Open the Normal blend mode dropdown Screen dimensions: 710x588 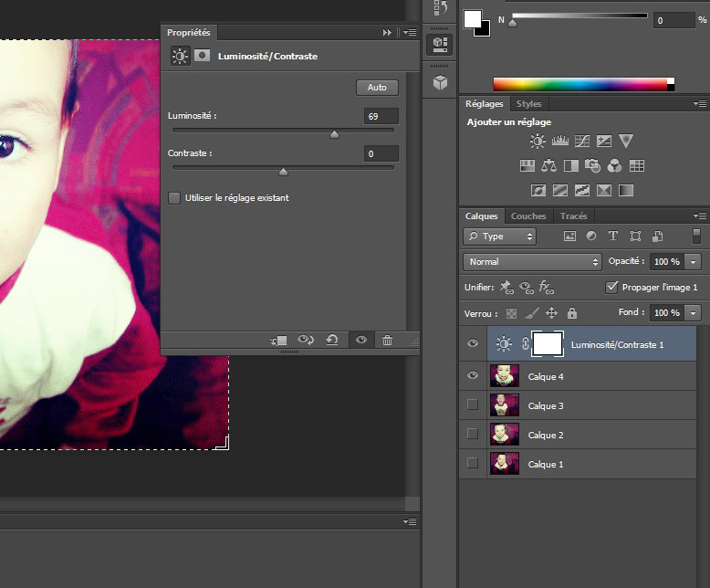(x=532, y=261)
